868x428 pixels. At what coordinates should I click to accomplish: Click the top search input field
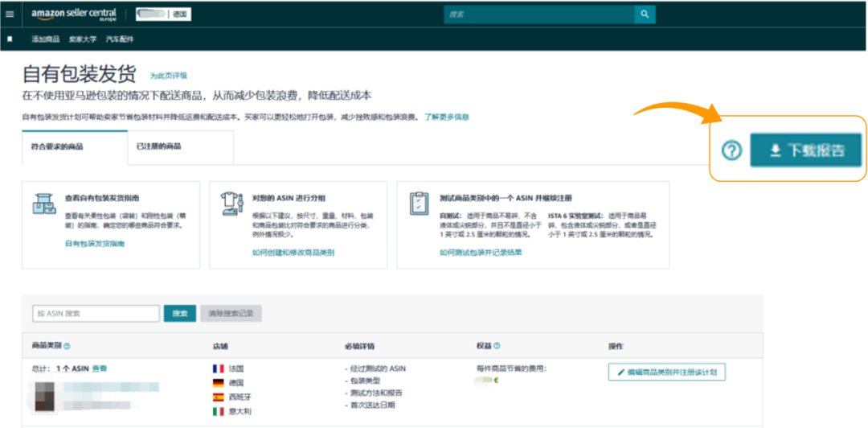pos(539,14)
